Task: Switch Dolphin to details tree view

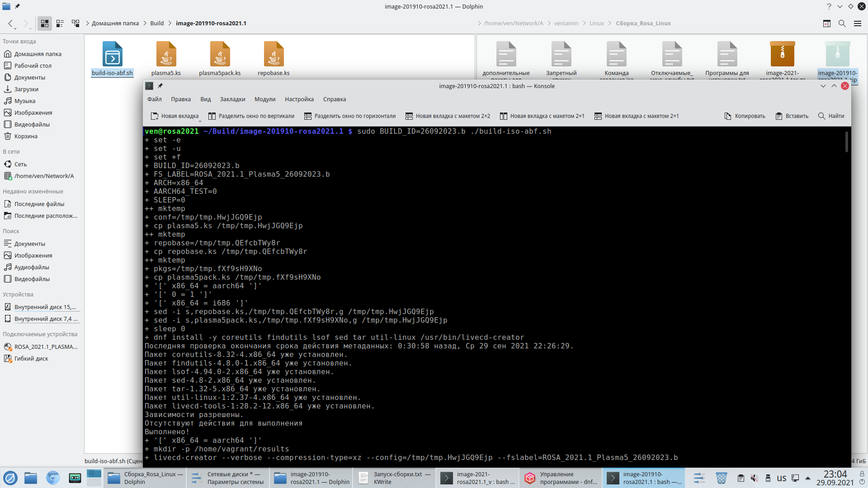Action: pyautogui.click(x=75, y=23)
